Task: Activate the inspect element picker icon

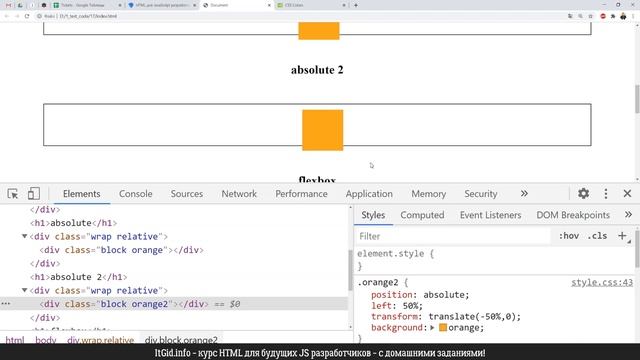Action: [x=13, y=193]
